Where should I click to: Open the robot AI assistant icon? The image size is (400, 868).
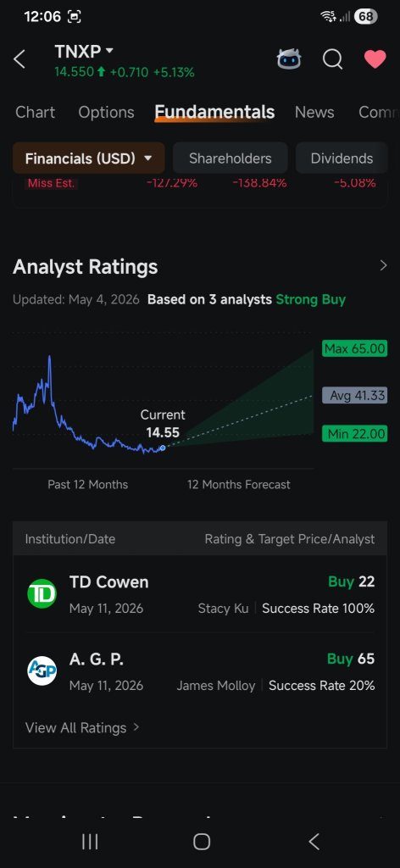289,58
